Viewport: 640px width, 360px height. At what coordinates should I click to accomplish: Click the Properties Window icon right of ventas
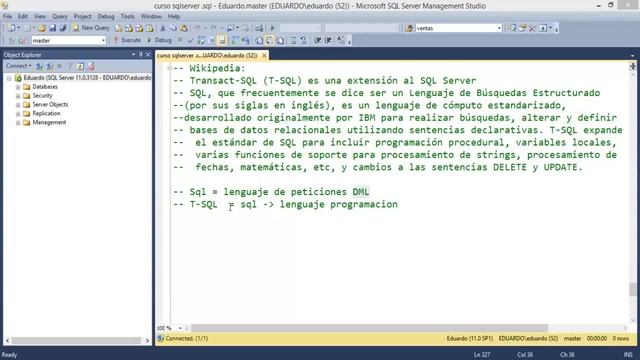tap(522, 28)
